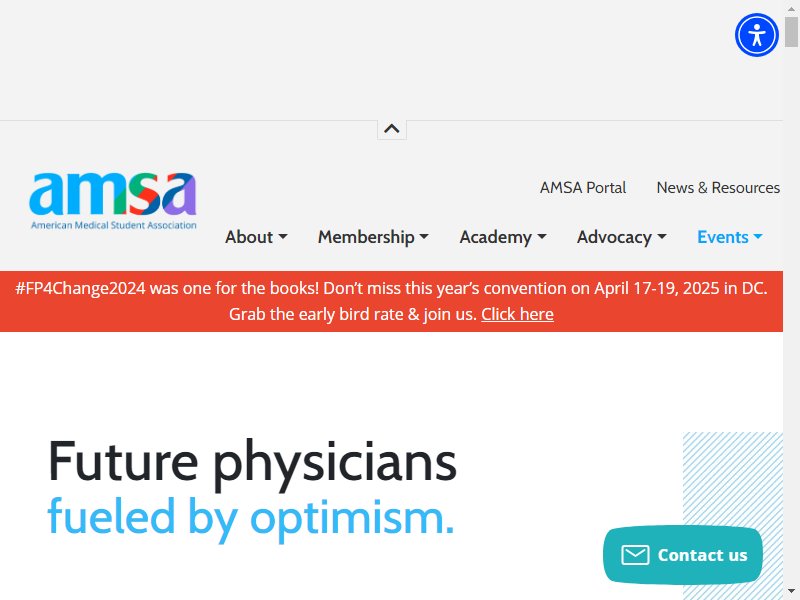The height and width of the screenshot is (600, 800).
Task: Click the vertical scrollbar thumb
Action: (x=791, y=31)
